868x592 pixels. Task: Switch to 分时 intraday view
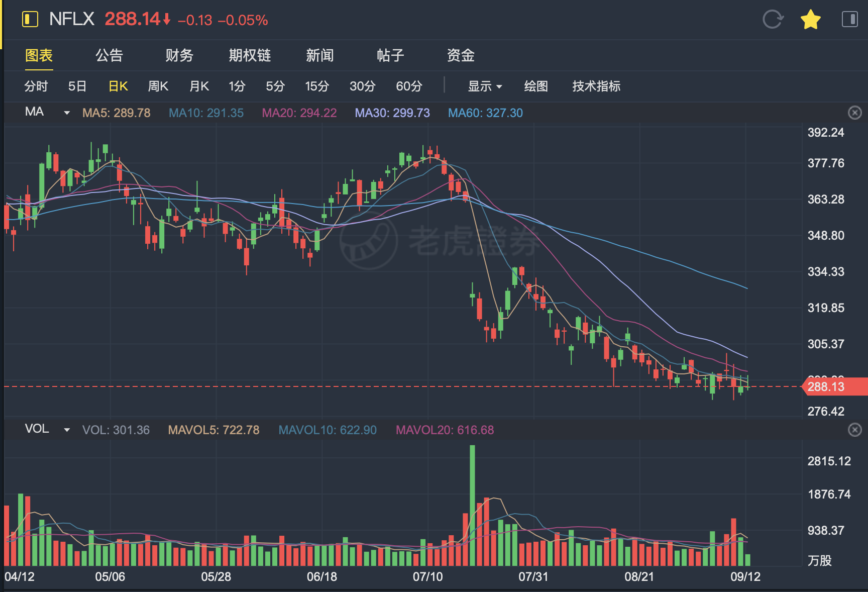tap(36, 86)
